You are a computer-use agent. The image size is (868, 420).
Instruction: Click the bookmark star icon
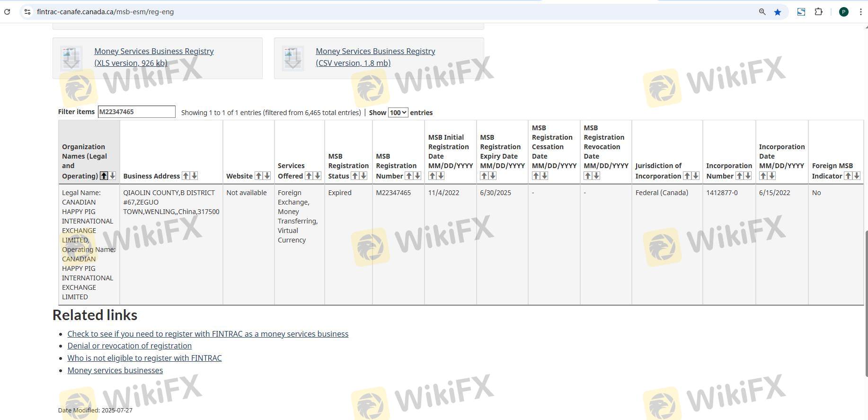pos(778,12)
